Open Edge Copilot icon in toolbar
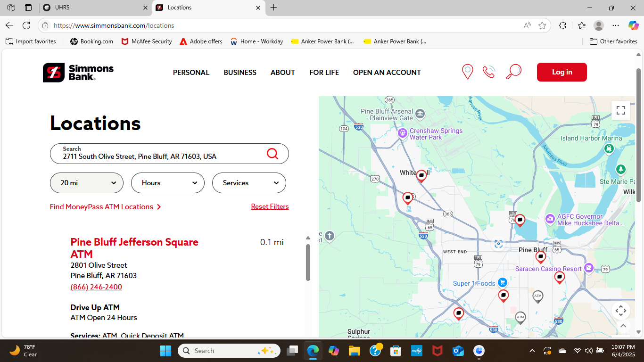The height and width of the screenshot is (362, 644). [633, 25]
